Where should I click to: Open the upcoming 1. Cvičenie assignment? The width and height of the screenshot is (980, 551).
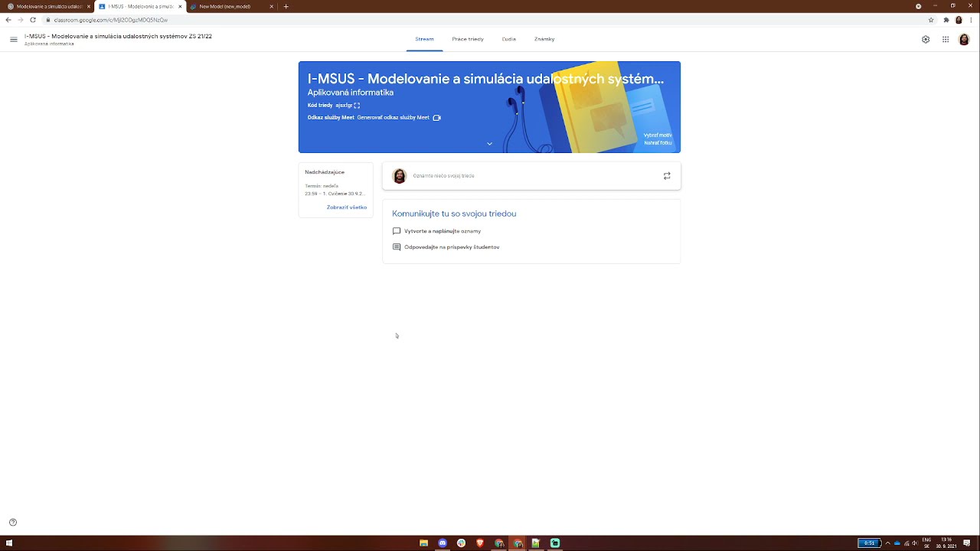[x=335, y=194]
